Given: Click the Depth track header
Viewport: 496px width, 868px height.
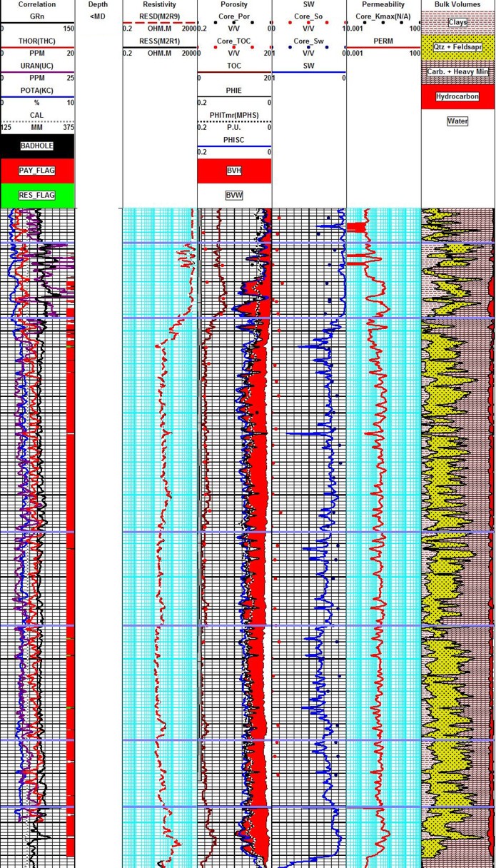Looking at the screenshot, I should coord(98,4).
